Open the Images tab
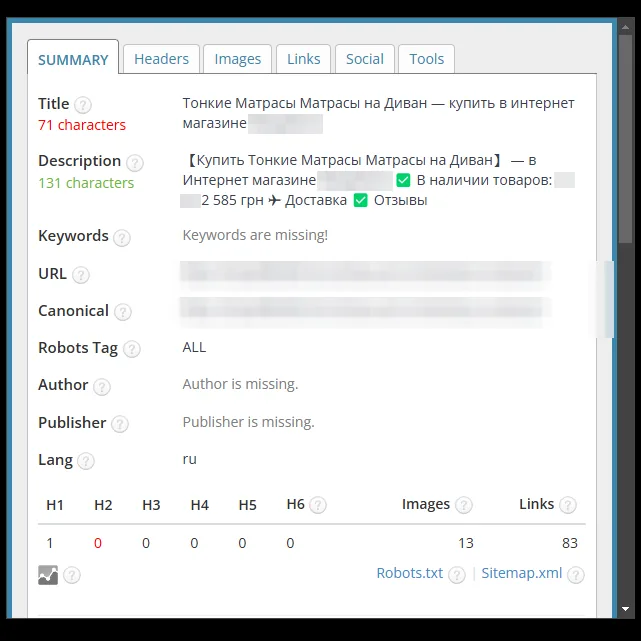The height and width of the screenshot is (641, 641). tap(238, 59)
